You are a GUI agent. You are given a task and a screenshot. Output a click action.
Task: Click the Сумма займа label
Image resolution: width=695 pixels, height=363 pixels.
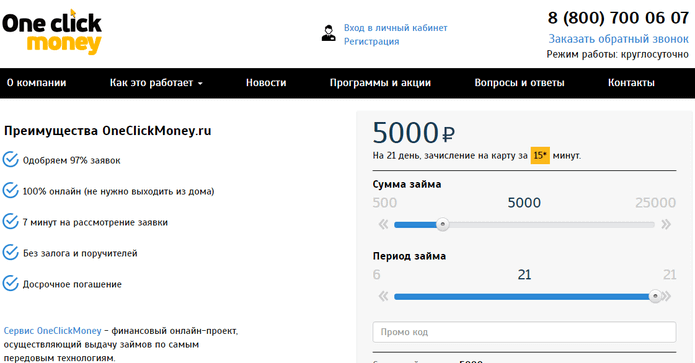[x=407, y=184]
